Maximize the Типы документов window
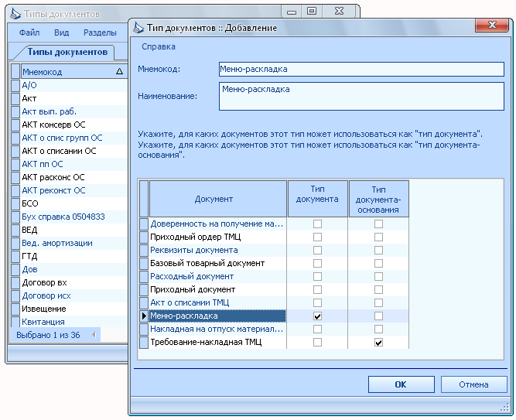 click(x=311, y=12)
